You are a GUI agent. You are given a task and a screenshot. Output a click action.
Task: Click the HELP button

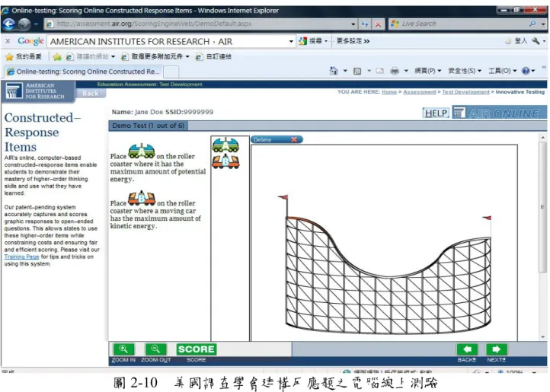(436, 113)
